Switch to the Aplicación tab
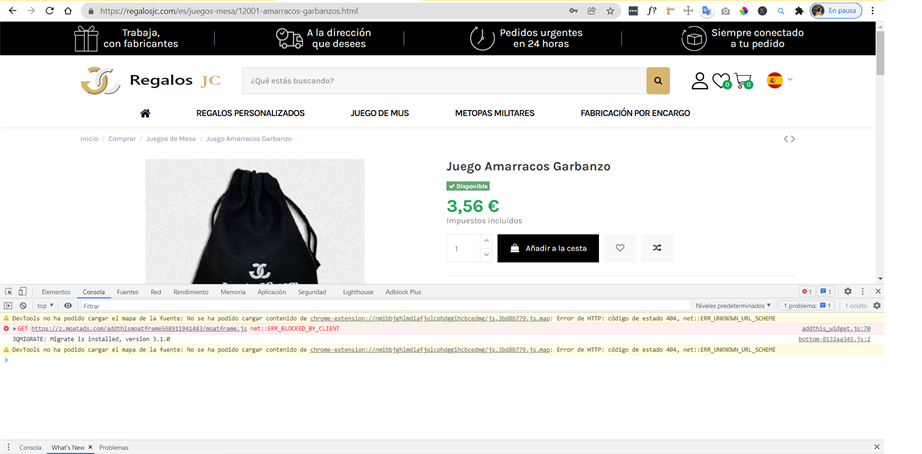922x454 pixels. click(272, 292)
